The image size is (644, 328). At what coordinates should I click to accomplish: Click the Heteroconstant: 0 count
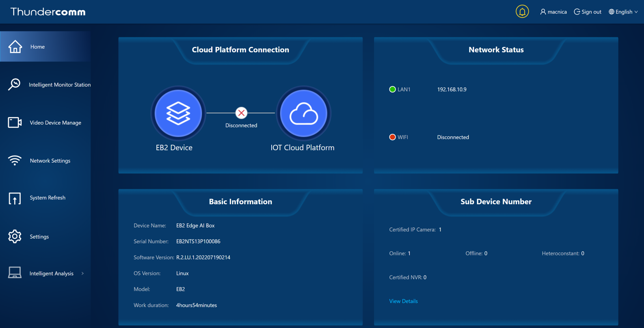pyautogui.click(x=563, y=253)
